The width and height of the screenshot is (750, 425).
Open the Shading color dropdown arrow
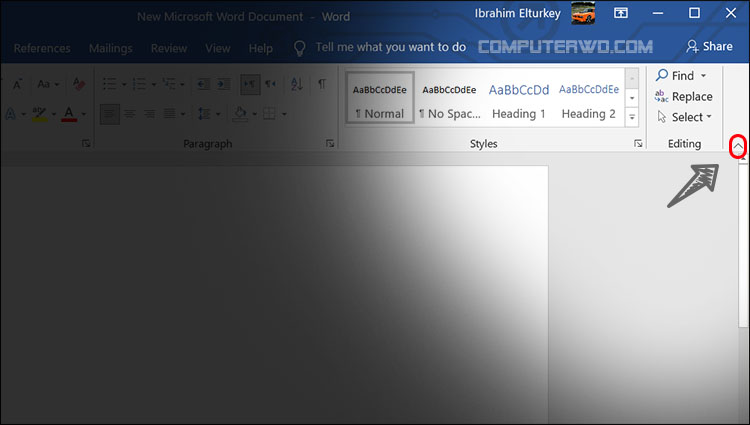coord(254,114)
